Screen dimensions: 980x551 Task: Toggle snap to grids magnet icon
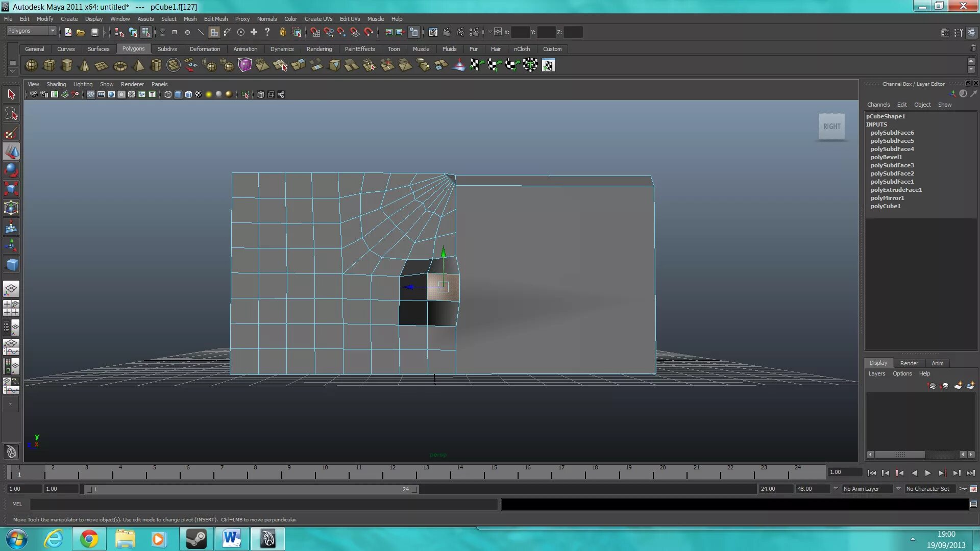pyautogui.click(x=315, y=32)
